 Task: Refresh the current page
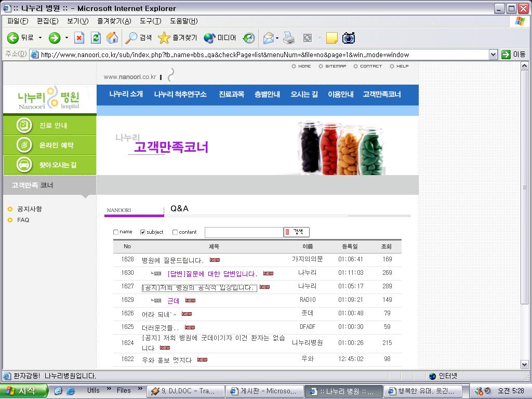[x=95, y=38]
